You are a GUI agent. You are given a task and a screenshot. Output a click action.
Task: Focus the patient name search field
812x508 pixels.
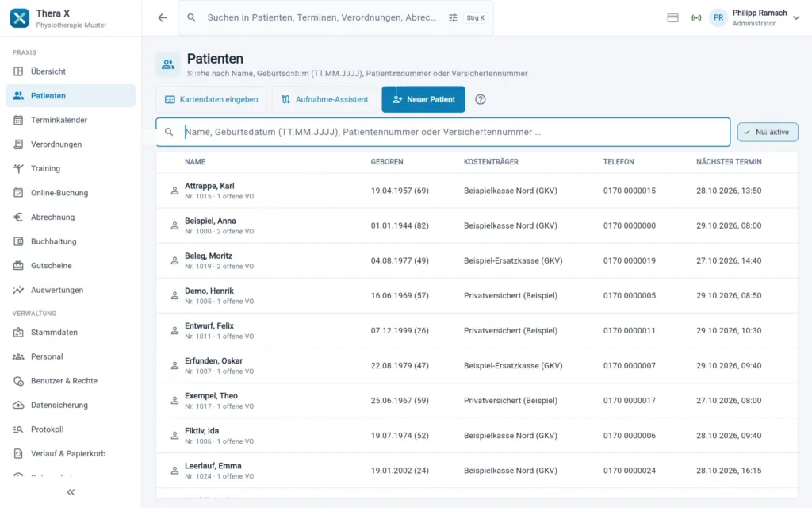442,133
